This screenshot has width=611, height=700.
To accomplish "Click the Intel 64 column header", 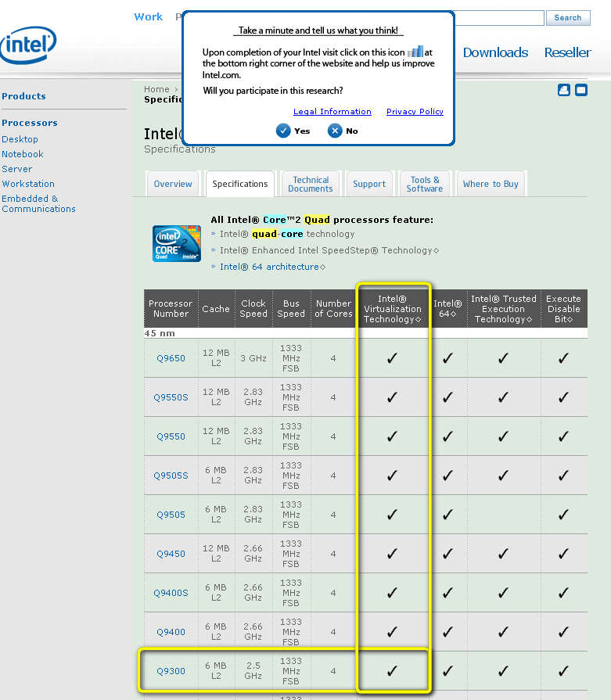I will 447,309.
